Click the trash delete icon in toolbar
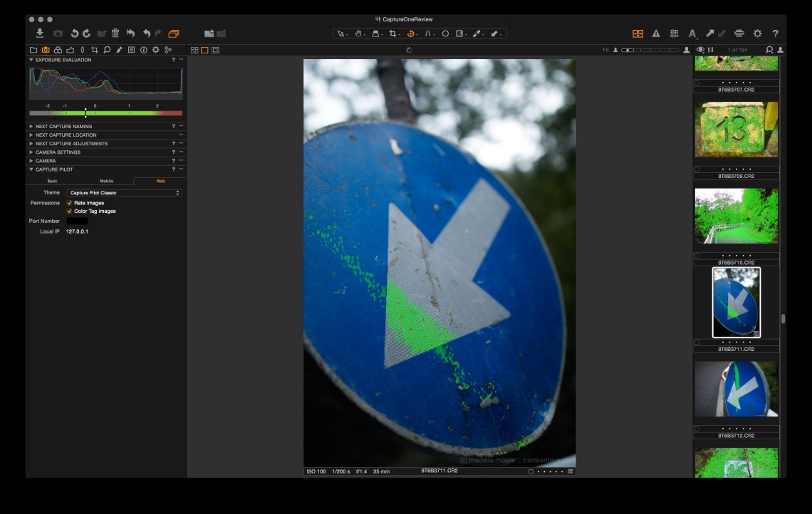Image resolution: width=812 pixels, height=514 pixels. 115,33
